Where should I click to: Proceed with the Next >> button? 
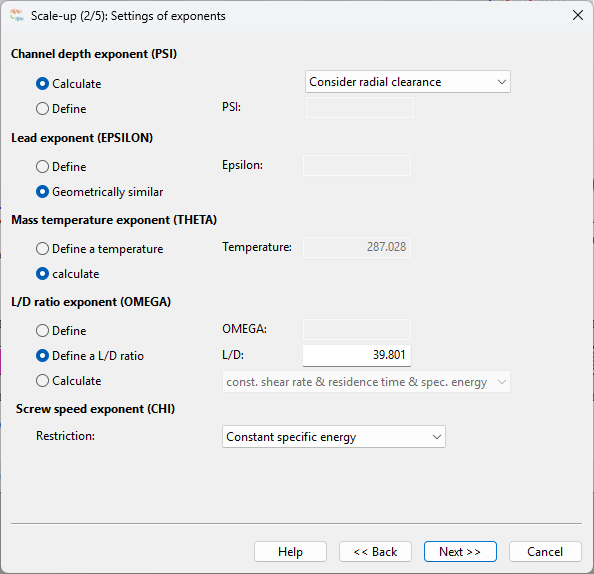[460, 552]
